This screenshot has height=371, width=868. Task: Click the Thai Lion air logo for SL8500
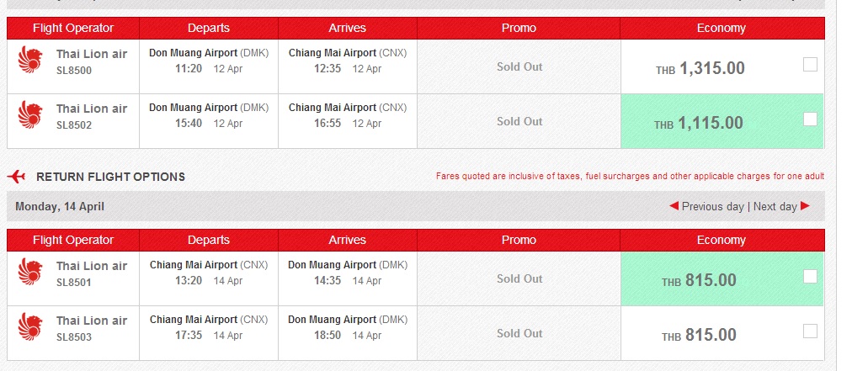[30, 60]
